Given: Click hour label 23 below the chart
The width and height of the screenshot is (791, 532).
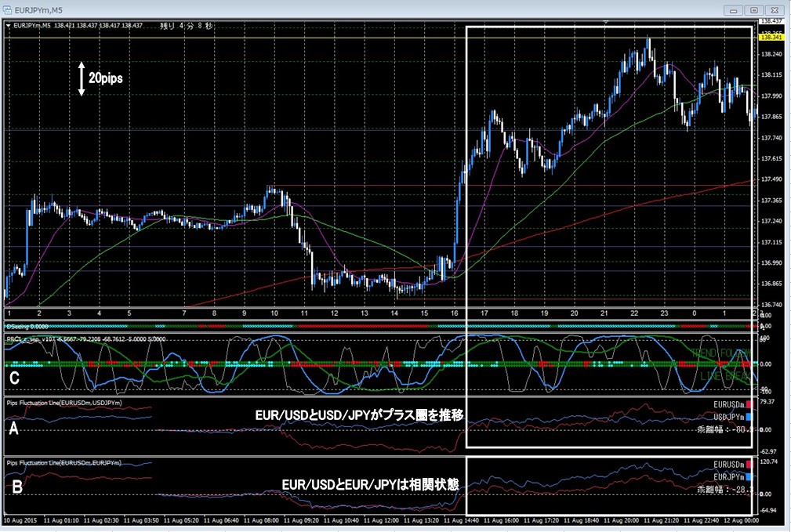Looking at the screenshot, I should click(x=664, y=313).
